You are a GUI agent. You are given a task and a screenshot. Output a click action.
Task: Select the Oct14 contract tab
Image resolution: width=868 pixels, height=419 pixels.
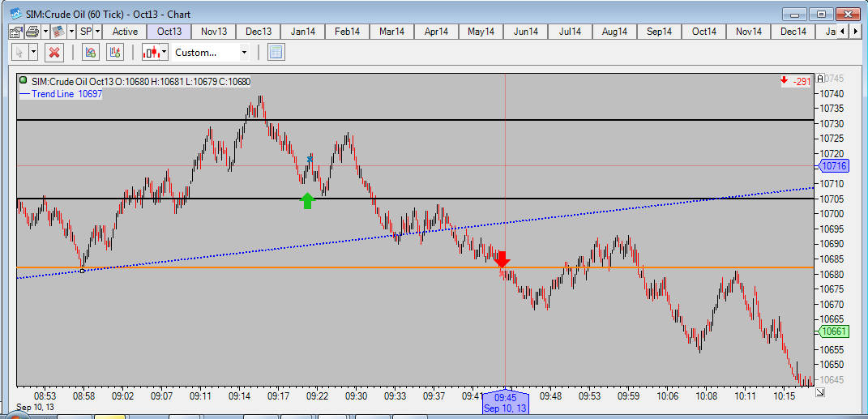pos(703,32)
